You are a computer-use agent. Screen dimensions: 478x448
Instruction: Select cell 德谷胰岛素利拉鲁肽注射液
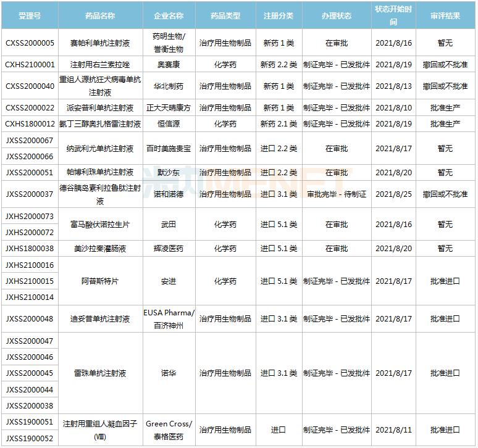pyautogui.click(x=100, y=194)
